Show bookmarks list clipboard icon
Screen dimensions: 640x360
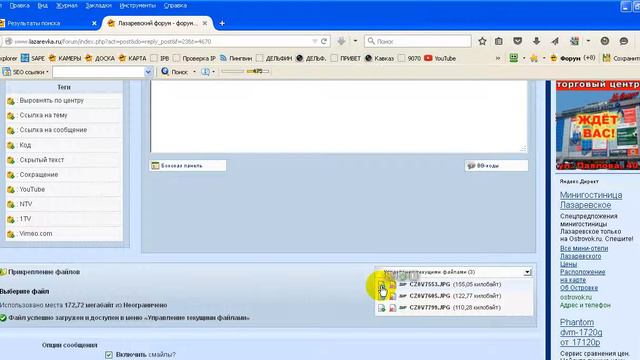click(x=498, y=41)
